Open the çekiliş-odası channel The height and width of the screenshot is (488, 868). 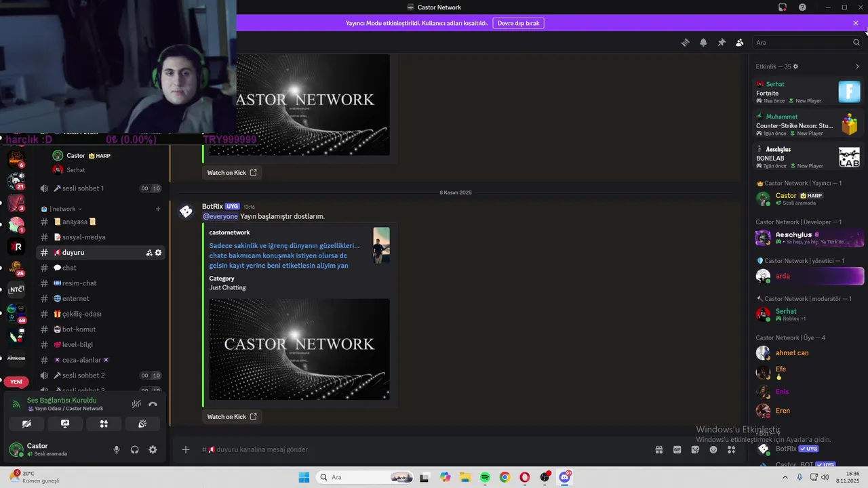point(100,314)
